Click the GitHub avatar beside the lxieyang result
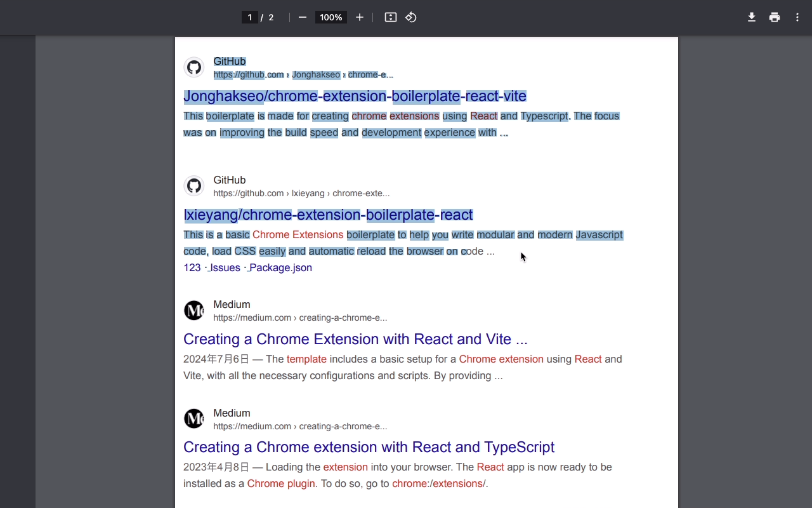812x508 pixels. [193, 185]
